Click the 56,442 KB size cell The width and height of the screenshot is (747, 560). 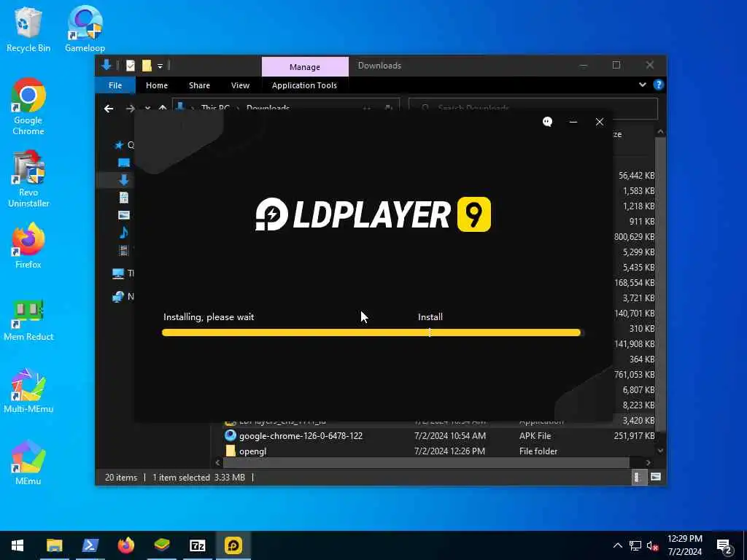coord(636,175)
